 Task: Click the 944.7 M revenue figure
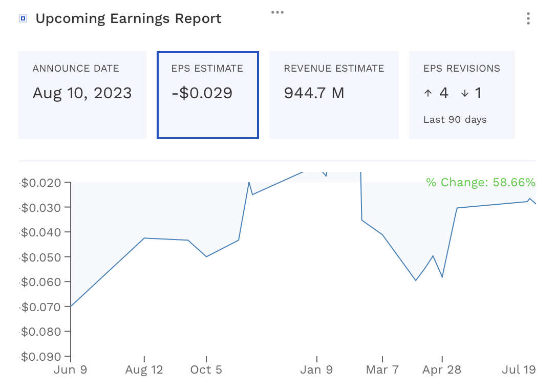pos(313,93)
